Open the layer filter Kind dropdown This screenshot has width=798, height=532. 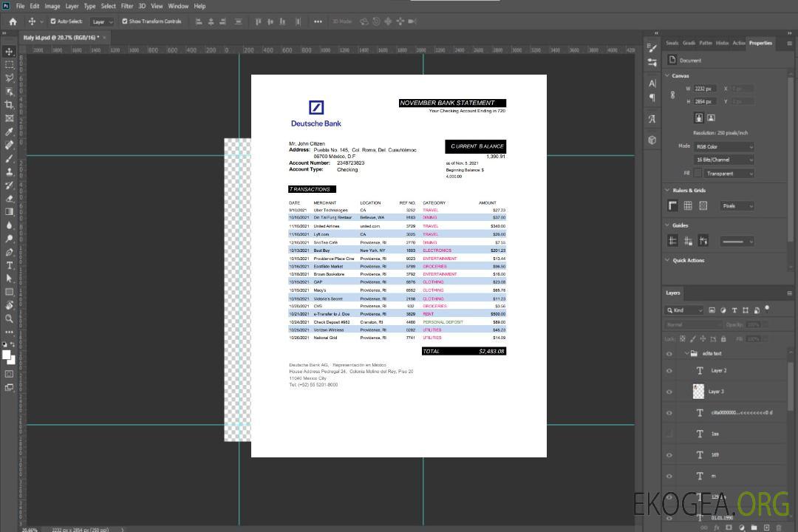[684, 310]
